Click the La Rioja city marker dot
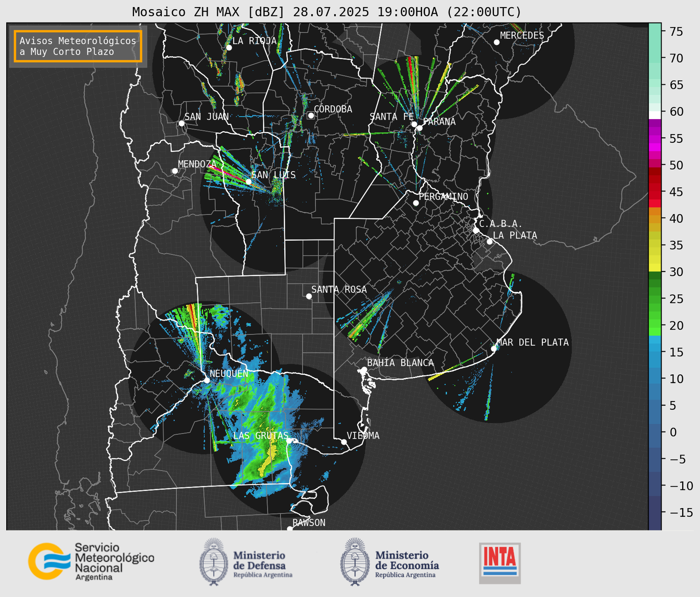The image size is (700, 597). [229, 48]
